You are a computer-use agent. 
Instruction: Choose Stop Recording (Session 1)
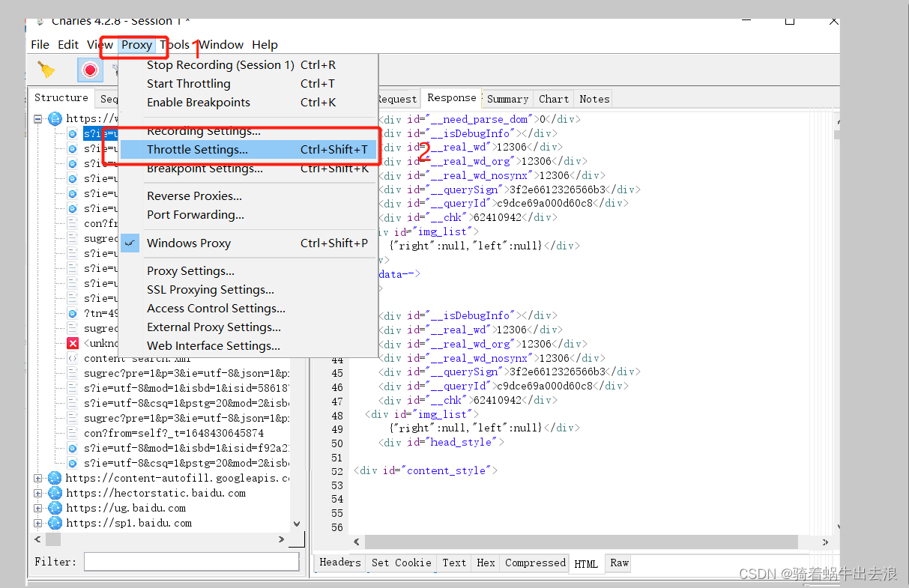coord(249,65)
